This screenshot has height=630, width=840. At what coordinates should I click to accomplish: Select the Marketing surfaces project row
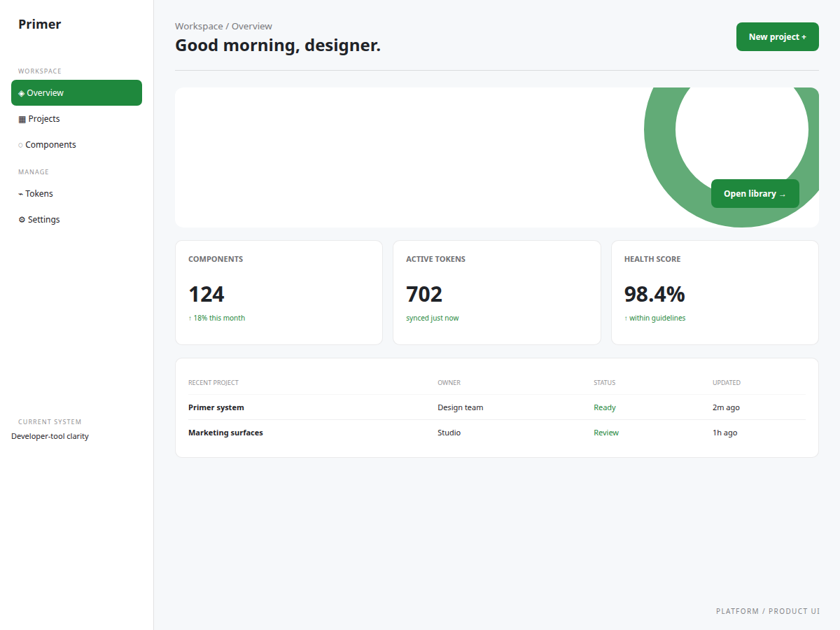click(497, 433)
